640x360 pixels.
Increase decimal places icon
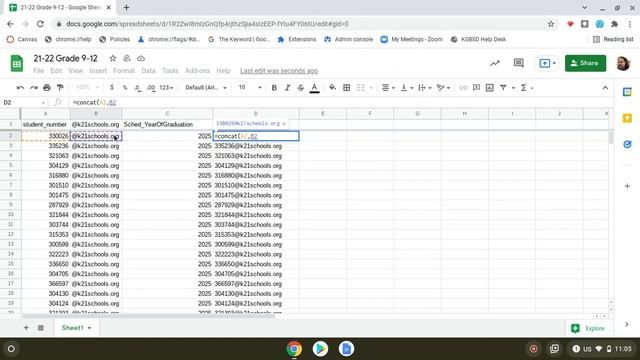(x=151, y=88)
